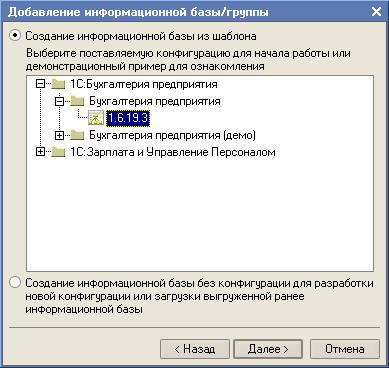Click the Отмена button
Screen dimensions: 389x368
[345, 349]
